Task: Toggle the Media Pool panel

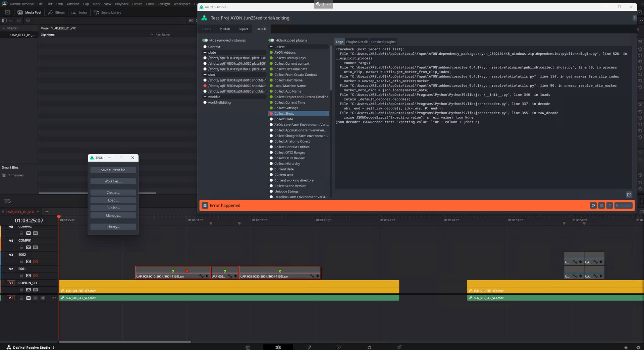Action: [29, 12]
